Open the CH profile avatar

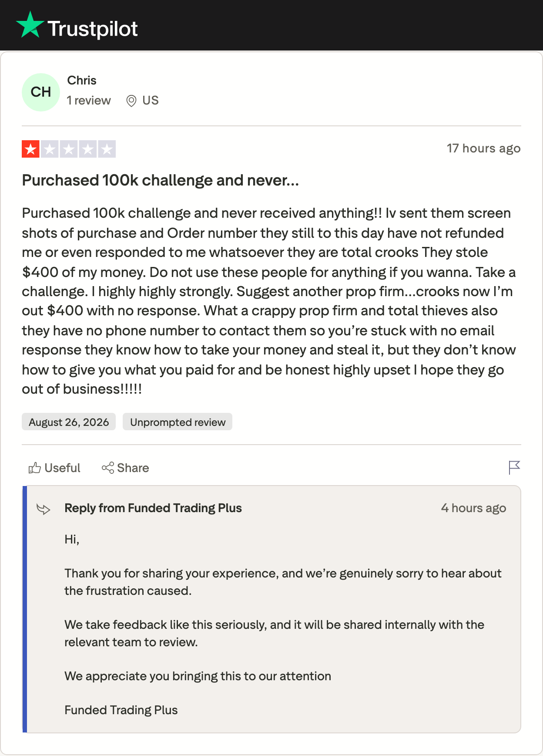41,92
